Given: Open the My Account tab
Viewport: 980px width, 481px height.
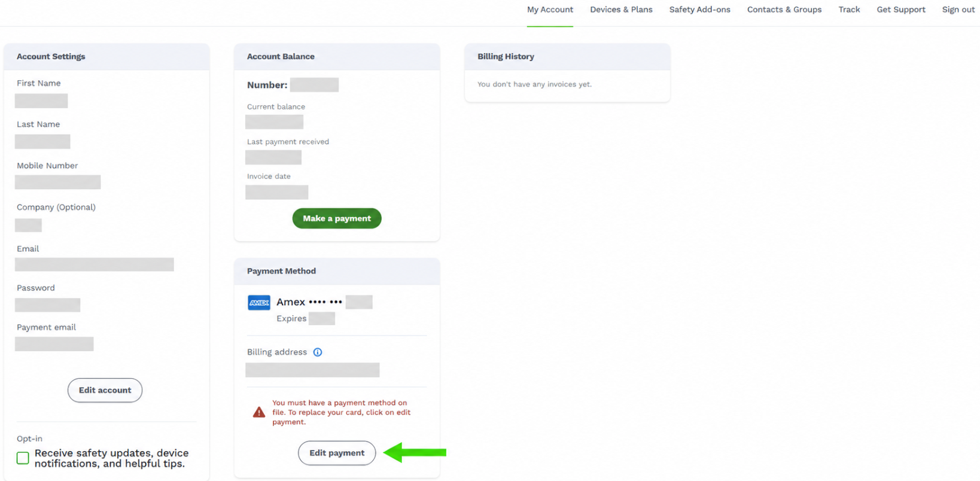Looking at the screenshot, I should click(550, 10).
